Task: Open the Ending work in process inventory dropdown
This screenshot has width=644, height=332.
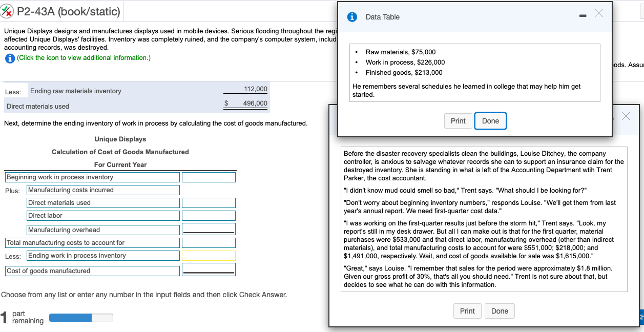Action: coord(103,256)
